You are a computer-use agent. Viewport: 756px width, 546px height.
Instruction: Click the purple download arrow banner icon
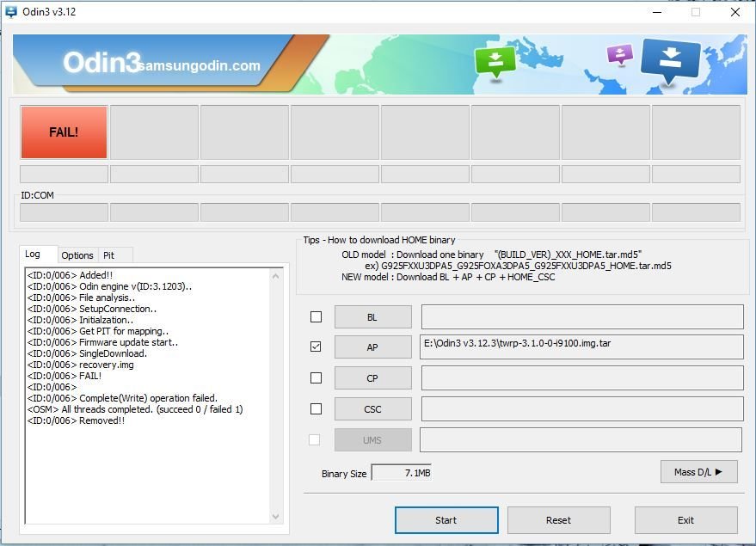[x=620, y=54]
